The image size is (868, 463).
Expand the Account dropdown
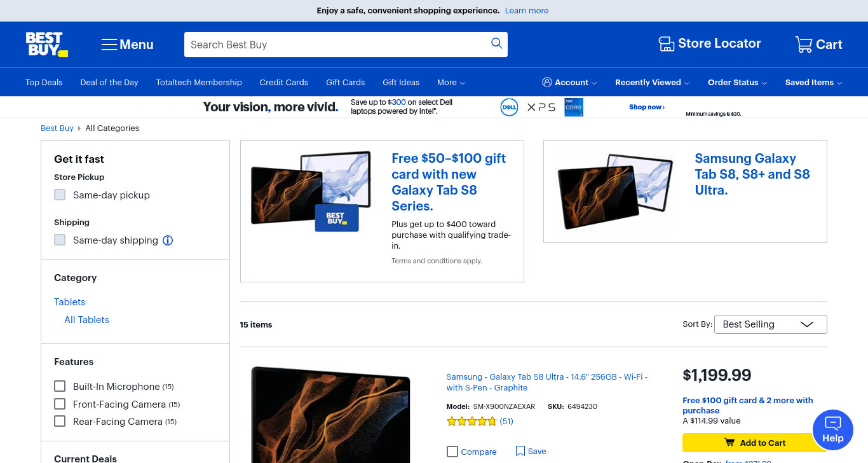[569, 83]
